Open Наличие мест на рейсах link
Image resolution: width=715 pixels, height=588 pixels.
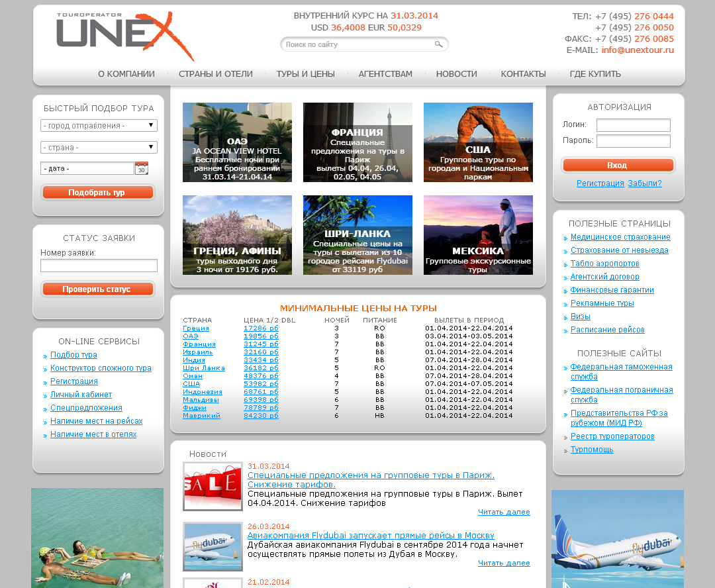96,420
